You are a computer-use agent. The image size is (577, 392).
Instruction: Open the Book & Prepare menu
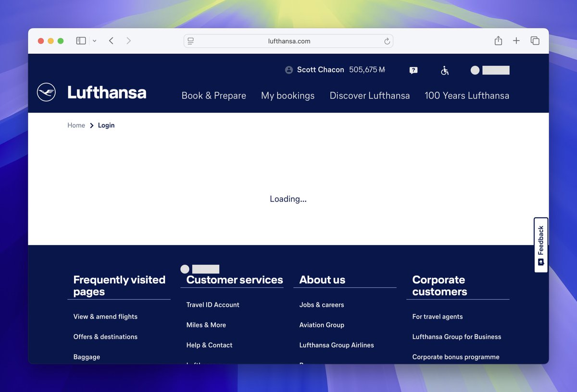point(214,96)
